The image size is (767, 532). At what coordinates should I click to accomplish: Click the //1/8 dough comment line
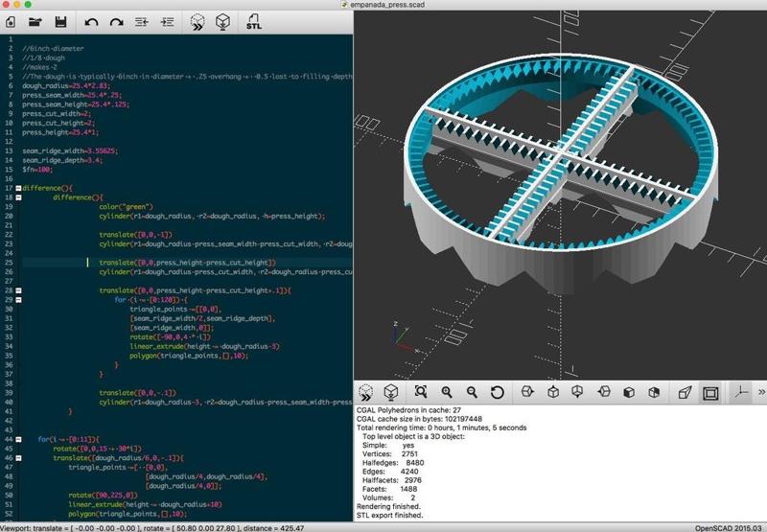43,58
